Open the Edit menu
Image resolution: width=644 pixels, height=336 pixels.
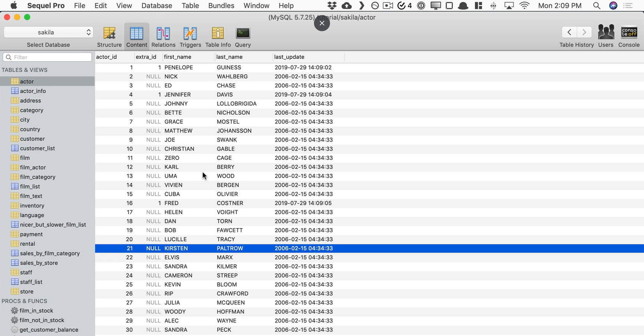pos(101,5)
